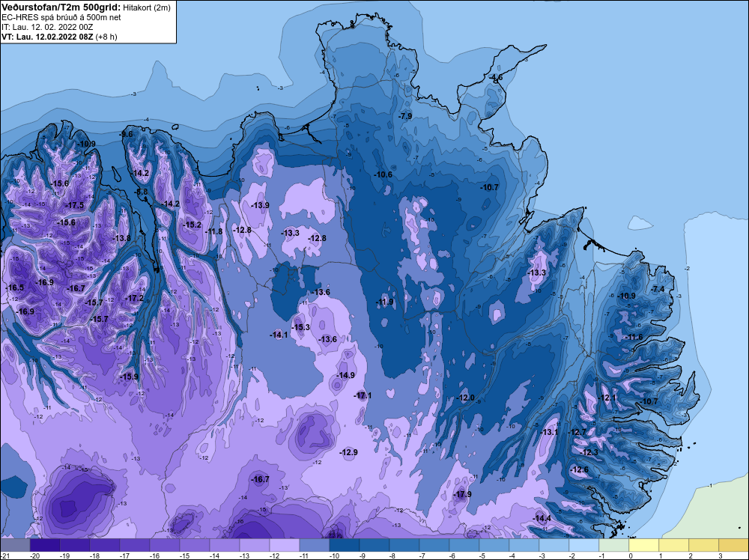Image resolution: width=749 pixels, height=560 pixels.
Task: Click the legend swatch between -10 and -9
Action: click(345, 545)
